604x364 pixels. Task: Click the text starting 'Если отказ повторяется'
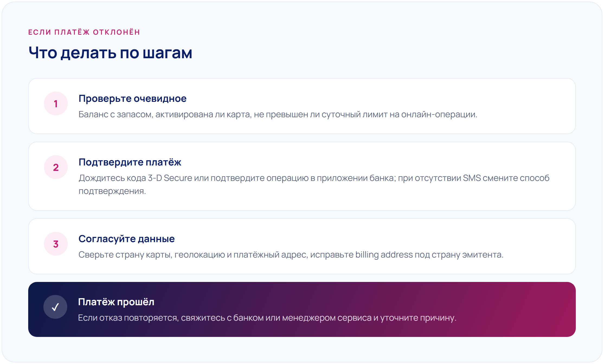[267, 318]
